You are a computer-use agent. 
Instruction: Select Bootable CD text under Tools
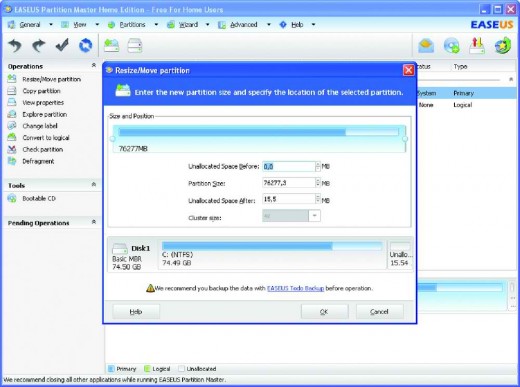[39, 198]
